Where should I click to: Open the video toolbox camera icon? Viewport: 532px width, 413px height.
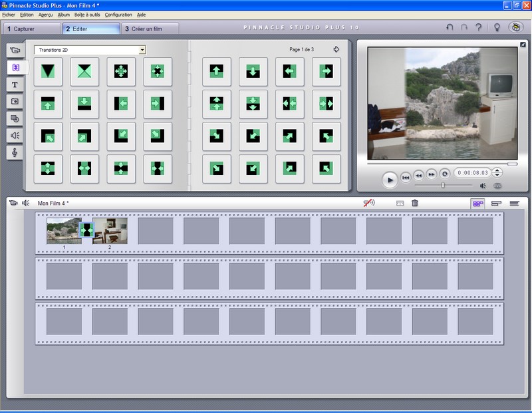pyautogui.click(x=13, y=203)
